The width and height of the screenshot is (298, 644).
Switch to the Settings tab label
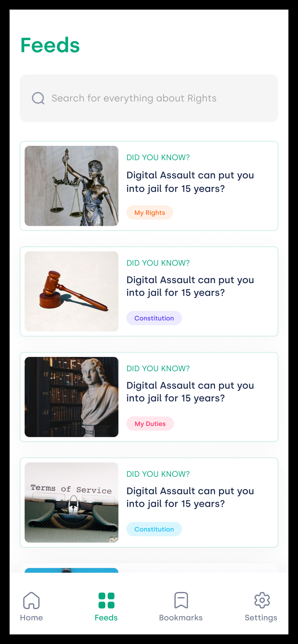point(261,618)
